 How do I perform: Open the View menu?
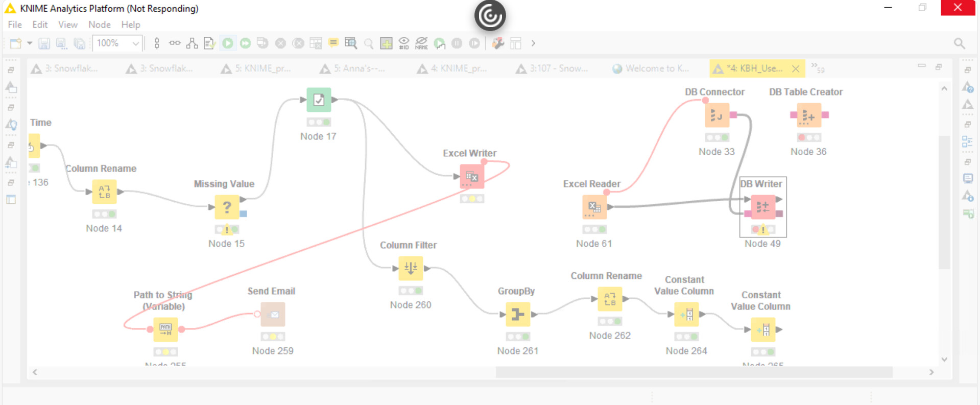point(68,25)
